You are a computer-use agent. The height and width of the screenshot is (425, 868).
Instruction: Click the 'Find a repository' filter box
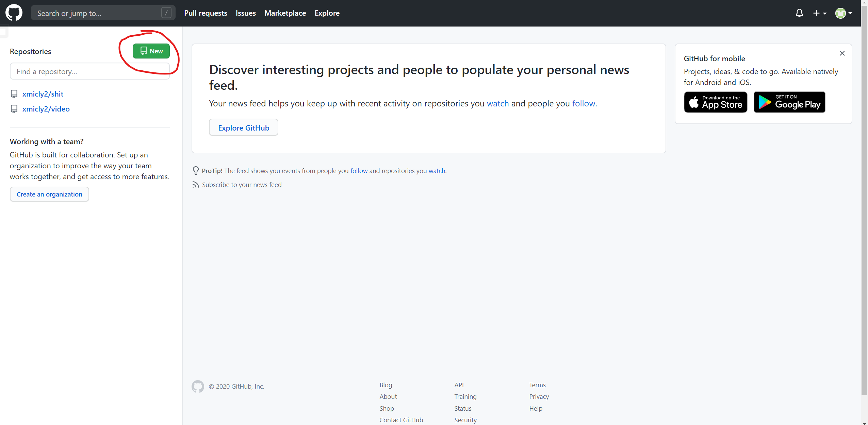[x=90, y=71]
